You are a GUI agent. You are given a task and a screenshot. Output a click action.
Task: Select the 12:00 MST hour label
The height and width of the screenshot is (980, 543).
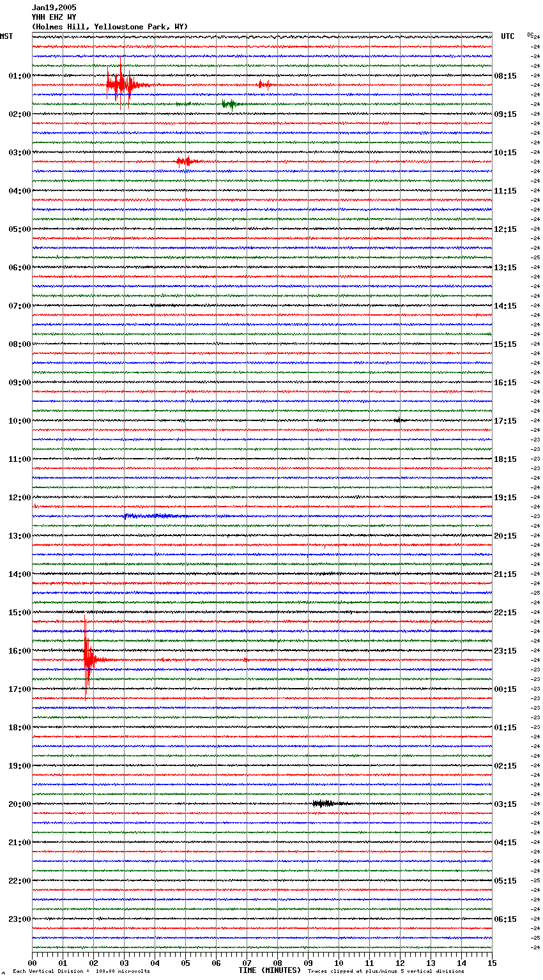tap(20, 498)
